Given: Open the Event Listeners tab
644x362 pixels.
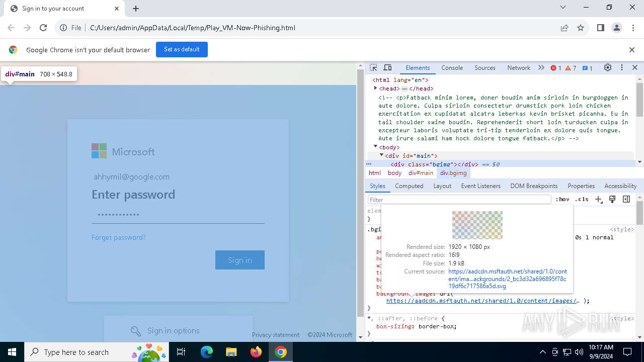Looking at the screenshot, I should (480, 186).
